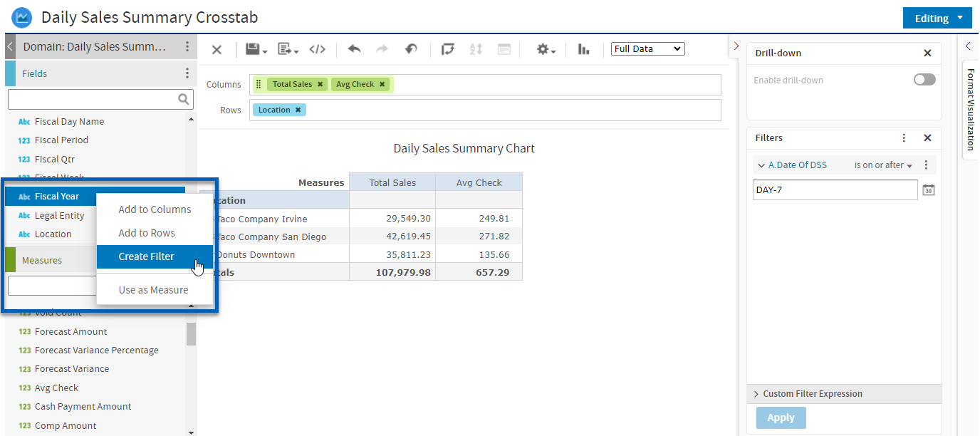980x436 pixels.
Task: Click the Rows drop area
Action: click(x=485, y=110)
